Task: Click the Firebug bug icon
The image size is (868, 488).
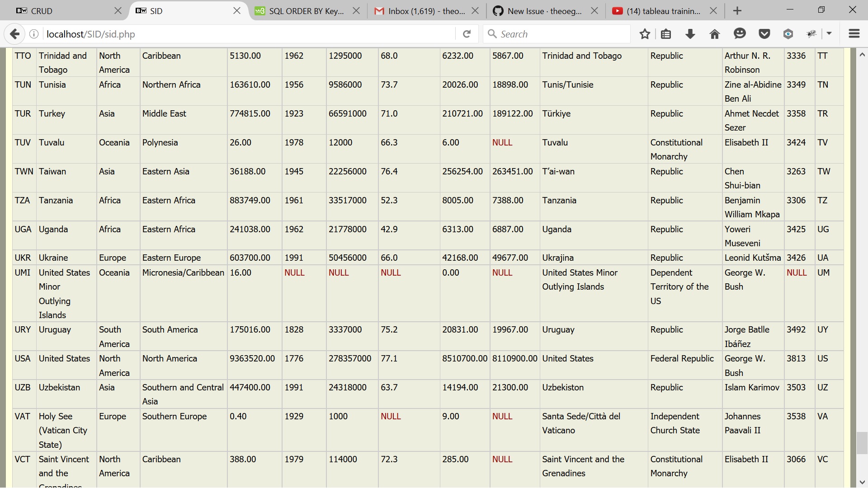Action: pos(812,34)
